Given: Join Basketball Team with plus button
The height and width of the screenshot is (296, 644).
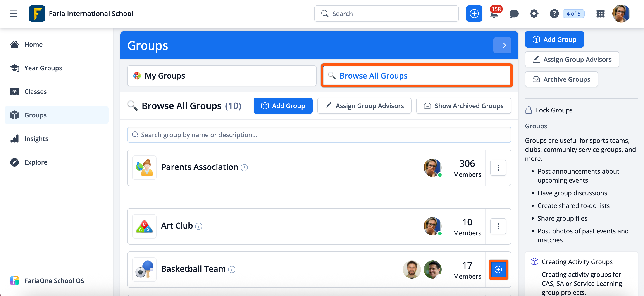Looking at the screenshot, I should click(498, 270).
